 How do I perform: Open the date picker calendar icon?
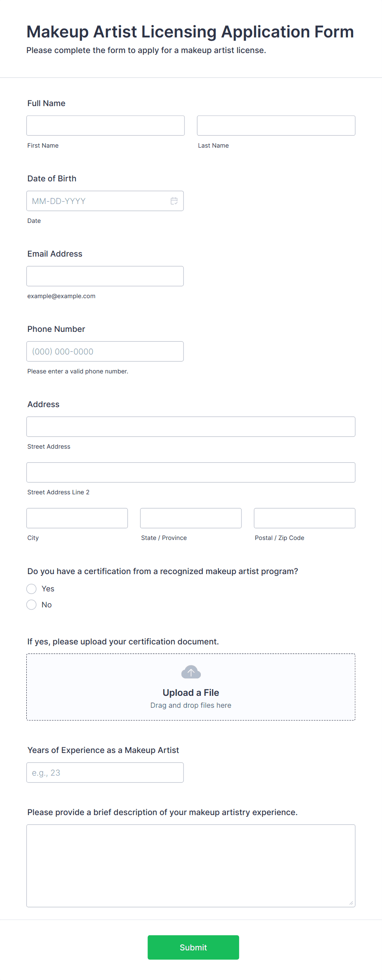click(174, 201)
